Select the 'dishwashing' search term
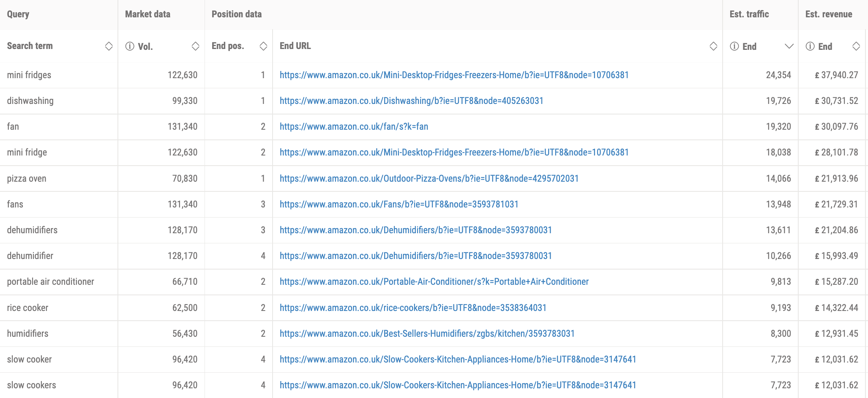This screenshot has width=868, height=398. [30, 101]
